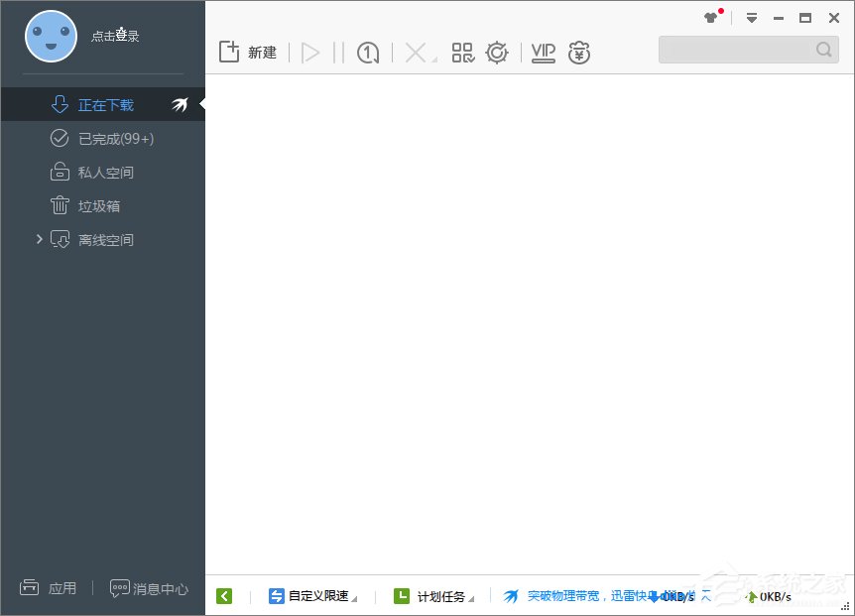Start the selected download
The height and width of the screenshot is (616, 855).
point(309,52)
